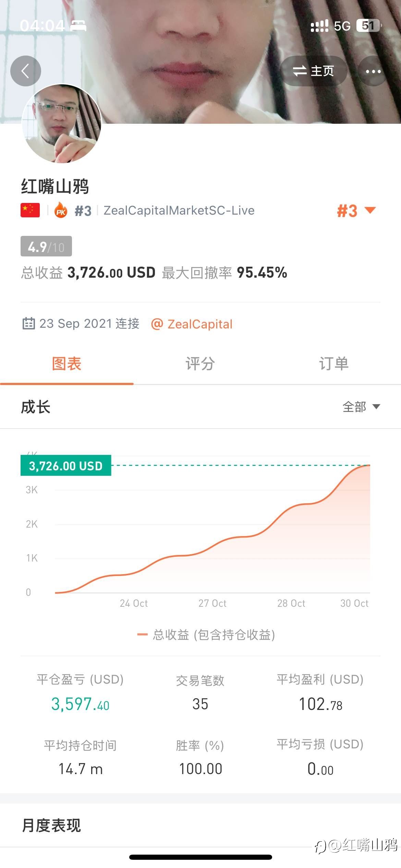Viewport: 401px width, 868px height.
Task: Tap the battery level indicator
Action: coord(368,26)
